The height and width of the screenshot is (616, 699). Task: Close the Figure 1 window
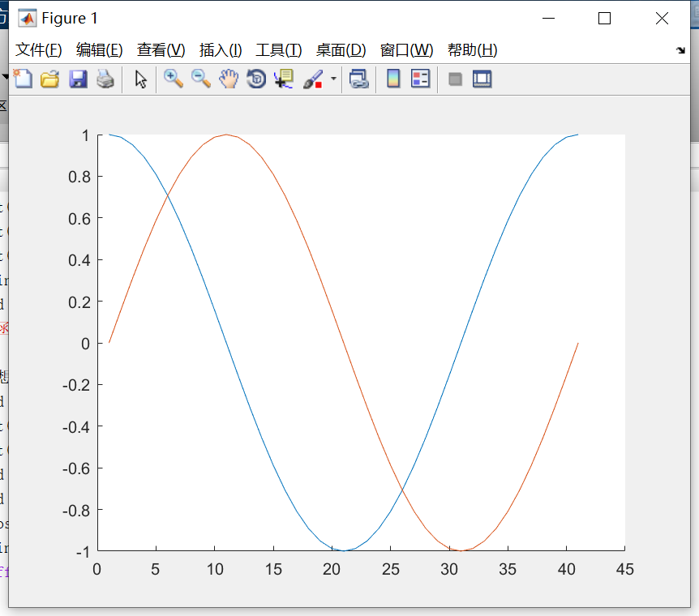[x=662, y=19]
